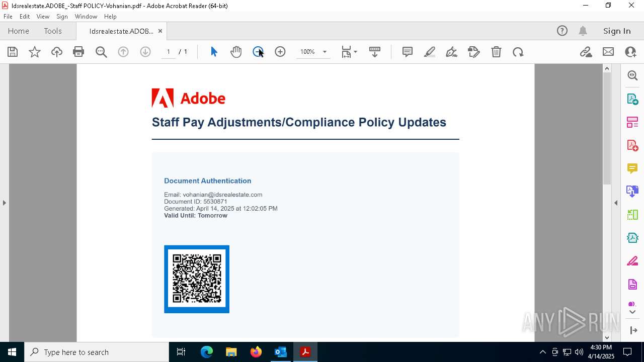The height and width of the screenshot is (362, 644).
Task: Show more tools chevron in sidebar
Action: (632, 312)
